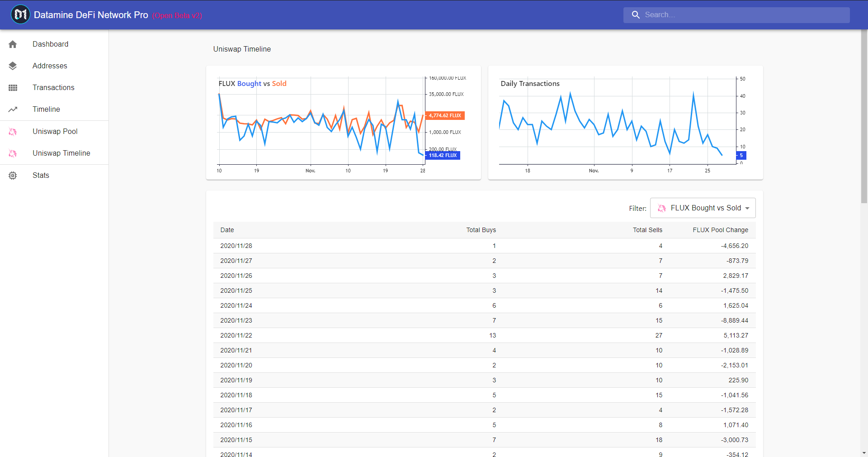
Task: Click the 1,071.40 pool change value
Action: coord(736,425)
